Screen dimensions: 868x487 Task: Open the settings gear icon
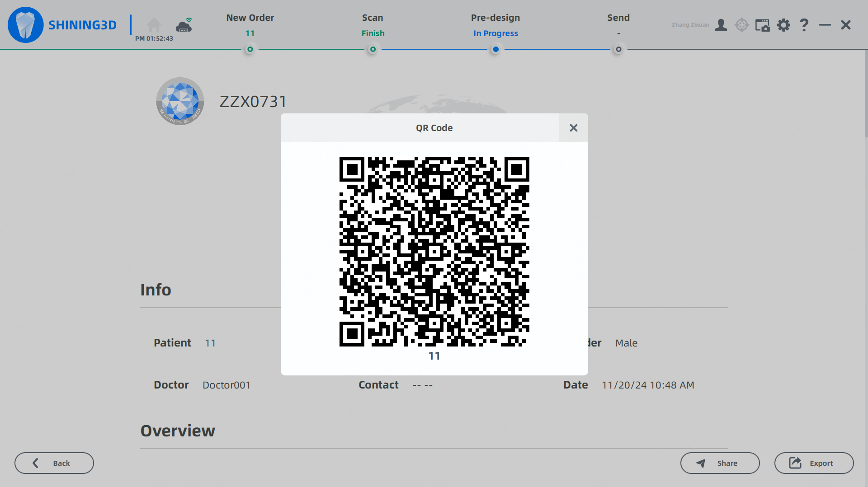pyautogui.click(x=783, y=25)
